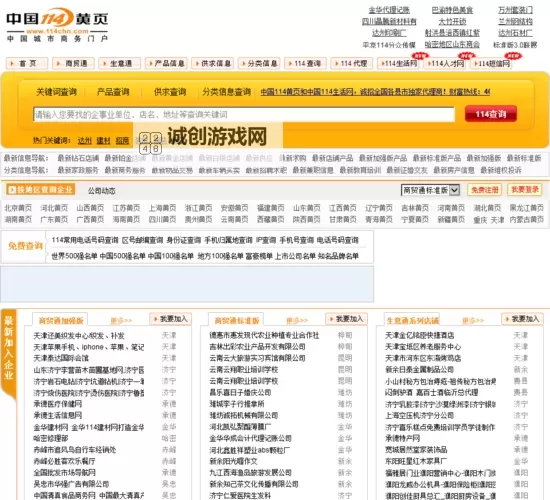The image size is (550, 500).
Task: Open the 金华代理记账 top ad link
Action: tap(389, 10)
